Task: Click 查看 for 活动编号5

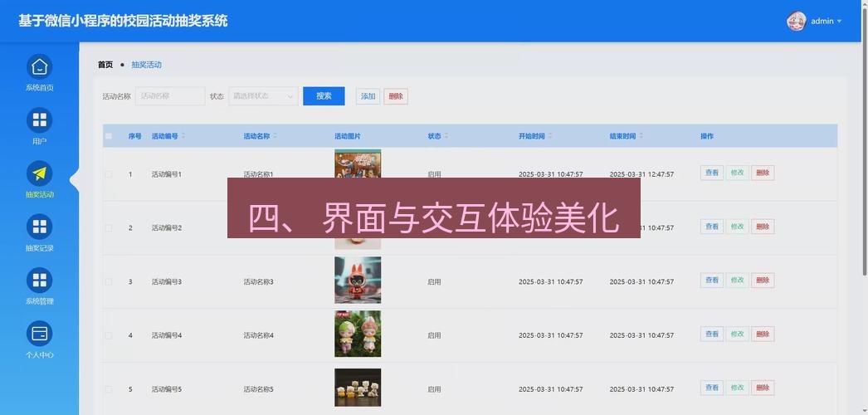Action: pyautogui.click(x=712, y=388)
